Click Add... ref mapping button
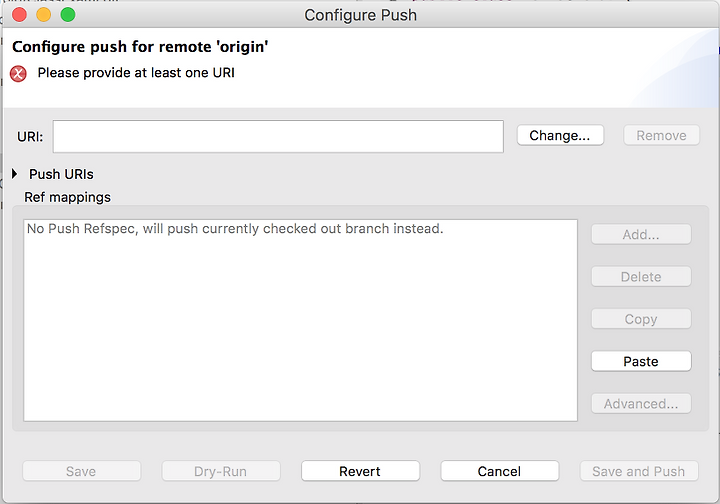 pyautogui.click(x=641, y=235)
